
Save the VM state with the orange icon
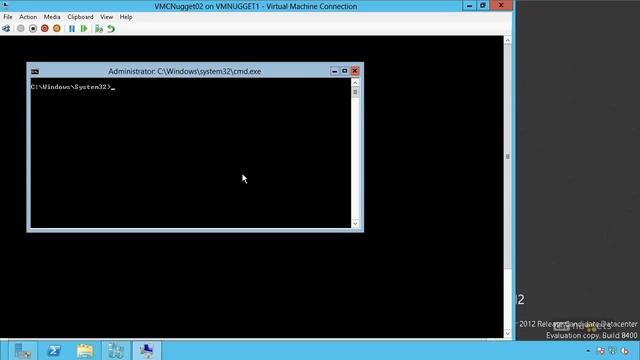(x=57, y=29)
